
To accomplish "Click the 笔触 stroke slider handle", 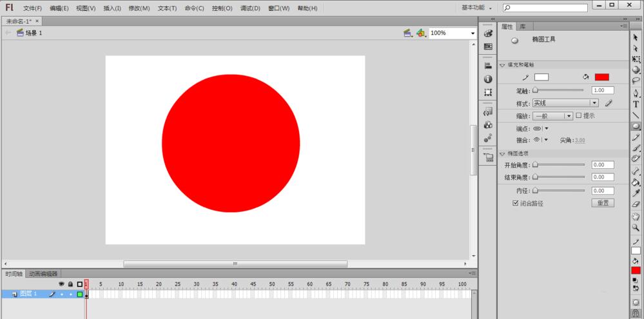I will pos(535,90).
